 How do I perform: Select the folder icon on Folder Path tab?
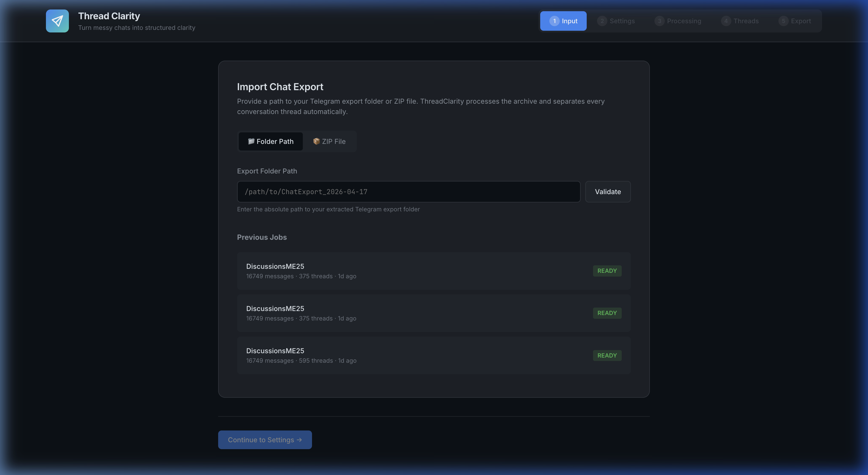(251, 141)
